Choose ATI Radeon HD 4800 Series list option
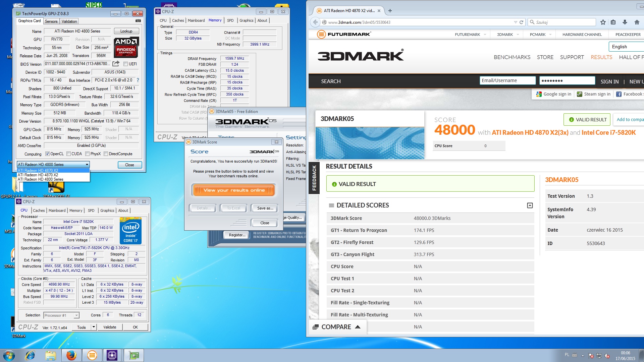 [x=53, y=179]
